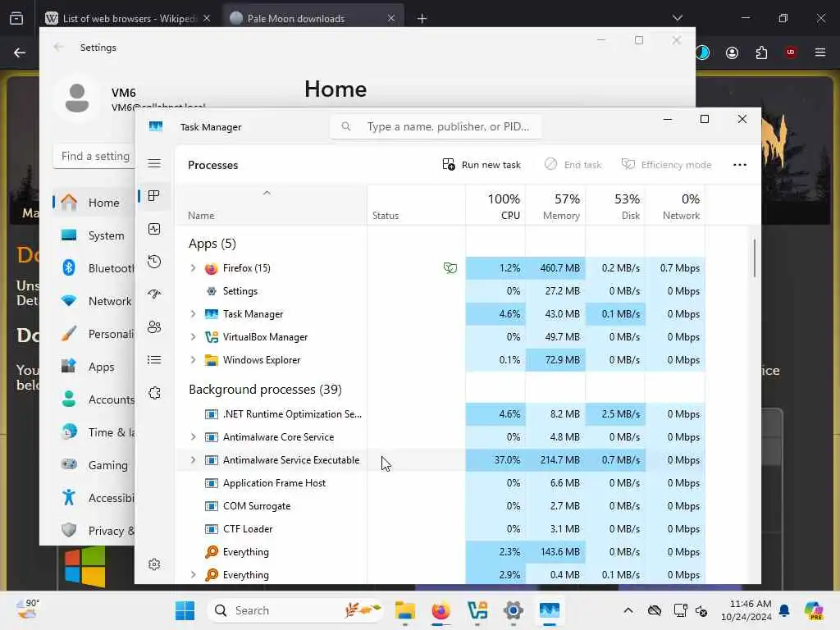Click Run new task button
The image size is (840, 630).
[x=482, y=165]
